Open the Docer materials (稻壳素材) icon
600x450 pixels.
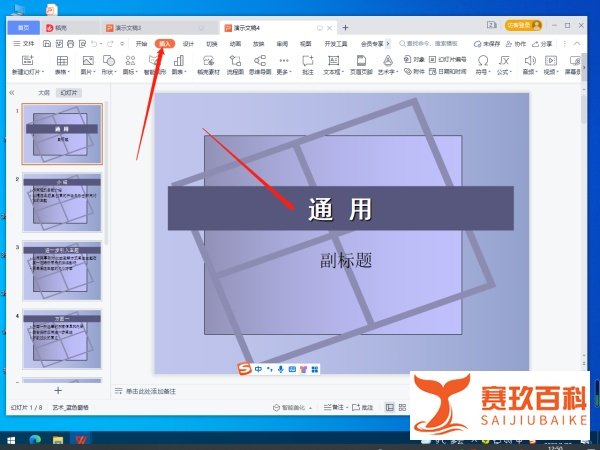point(208,60)
